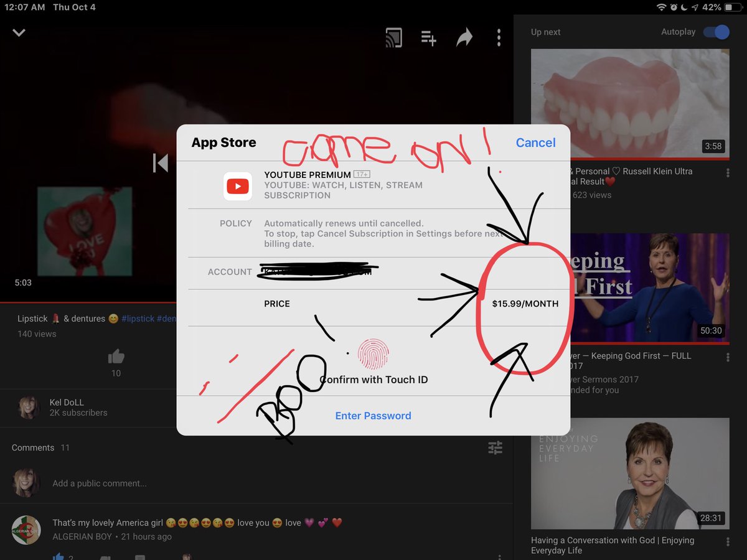Tap the Wi-Fi icon in status bar
The height and width of the screenshot is (560, 747).
click(661, 7)
